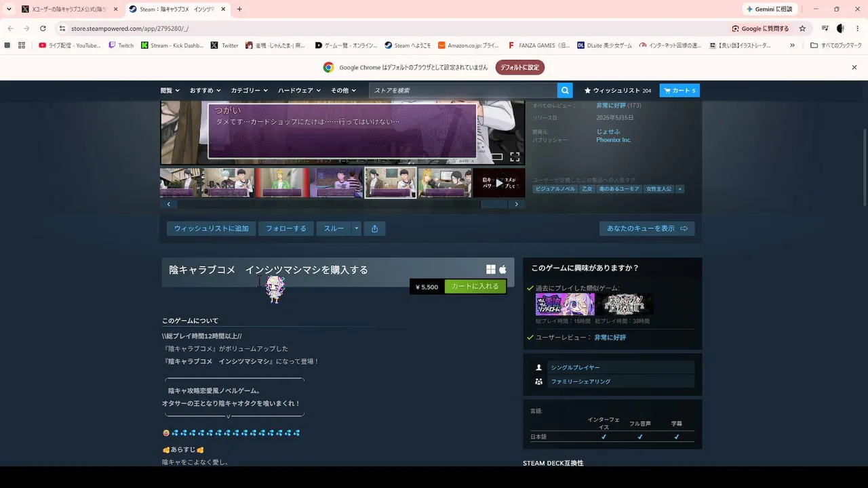The image size is (868, 488).
Task: Open the シングルプレイヤー feature link
Action: pos(575,367)
